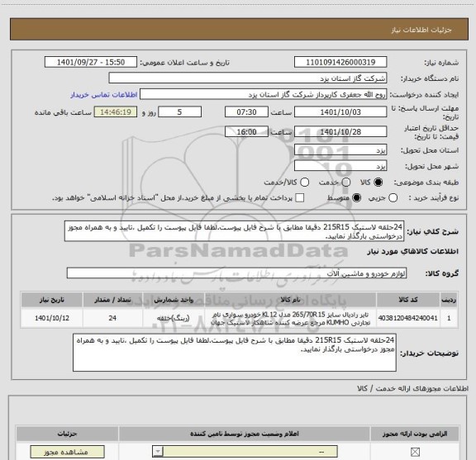
Task: Click the price validity time 16:00
Action: (x=246, y=131)
